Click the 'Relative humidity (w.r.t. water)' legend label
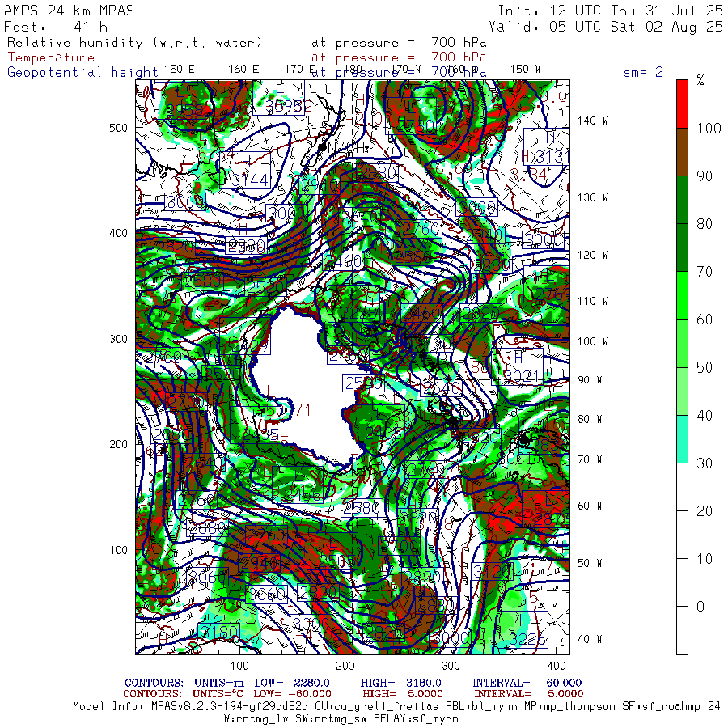Screen dimensions: 728x728 134,43
